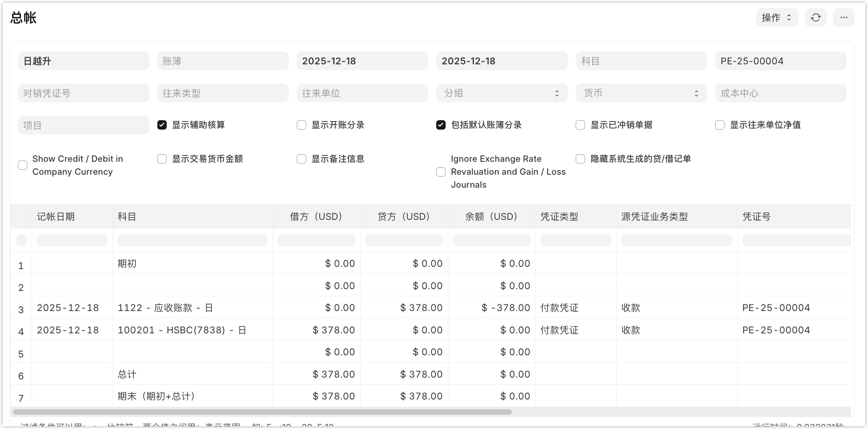
Task: Open the 货币 currency dropdown
Action: pos(641,93)
